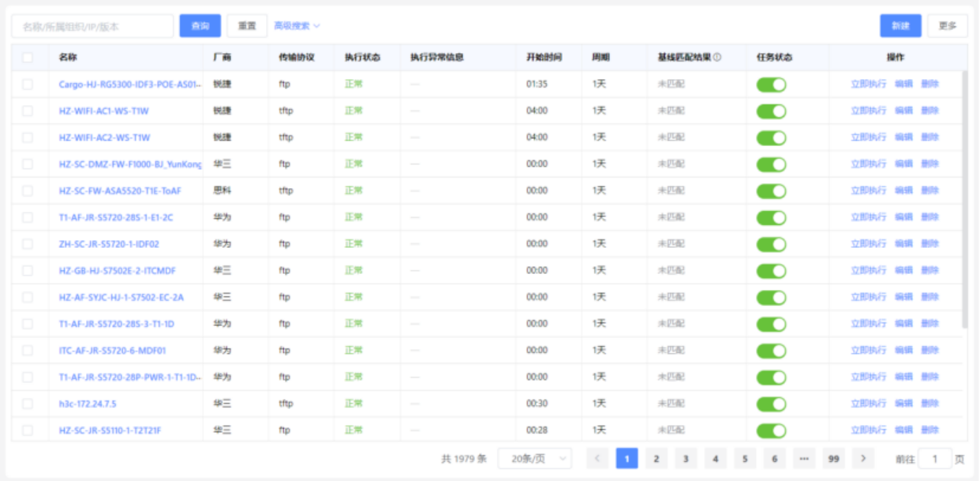Tick the checkbox for HZ-GB-HJ-S7502E-2-ITCMDF
Screen dimensions: 980x481
28,271
